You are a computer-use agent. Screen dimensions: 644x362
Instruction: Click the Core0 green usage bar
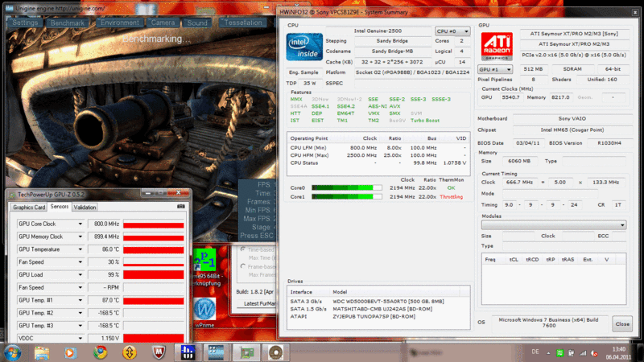click(x=347, y=188)
